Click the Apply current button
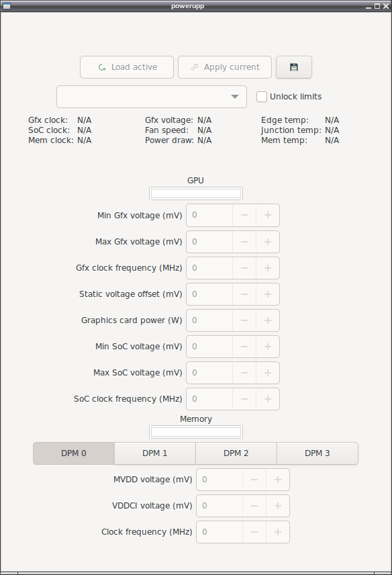This screenshot has height=575, width=392. coord(225,67)
